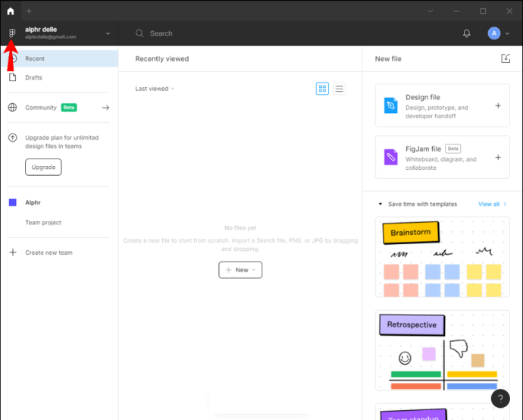The image size is (523, 420).
Task: Open the Retrospective template thumbnail
Action: tap(443, 350)
